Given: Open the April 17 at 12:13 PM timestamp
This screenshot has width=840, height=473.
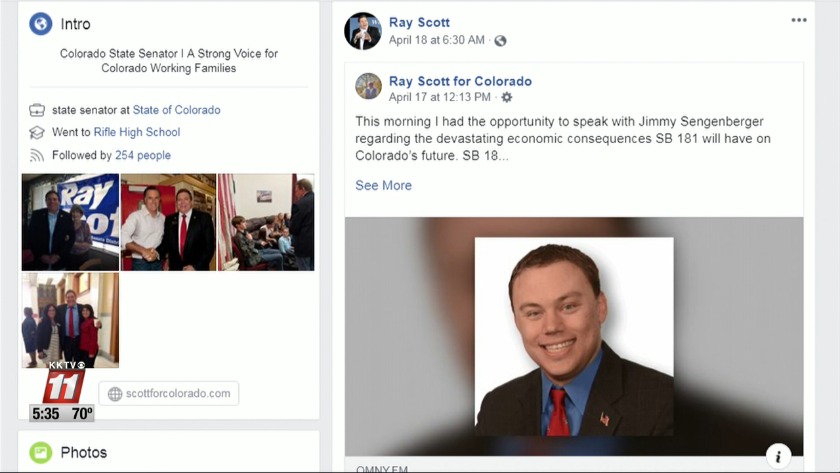Looking at the screenshot, I should point(439,97).
